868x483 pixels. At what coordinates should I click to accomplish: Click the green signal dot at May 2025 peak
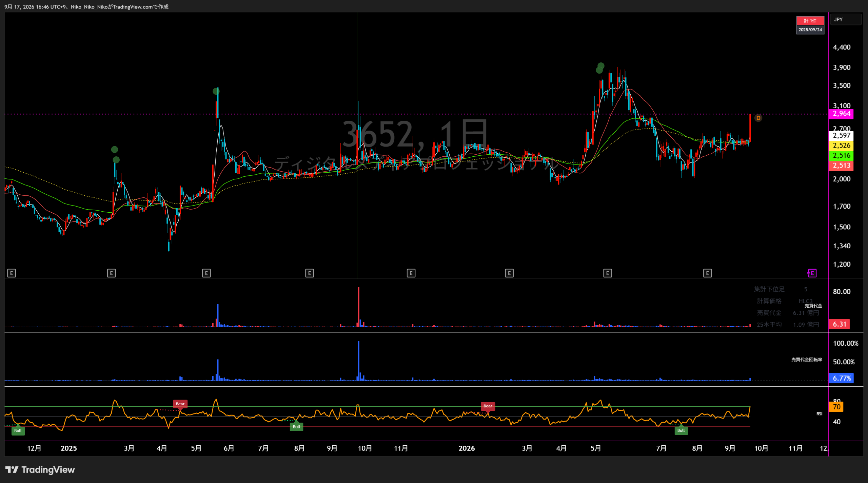tap(216, 91)
